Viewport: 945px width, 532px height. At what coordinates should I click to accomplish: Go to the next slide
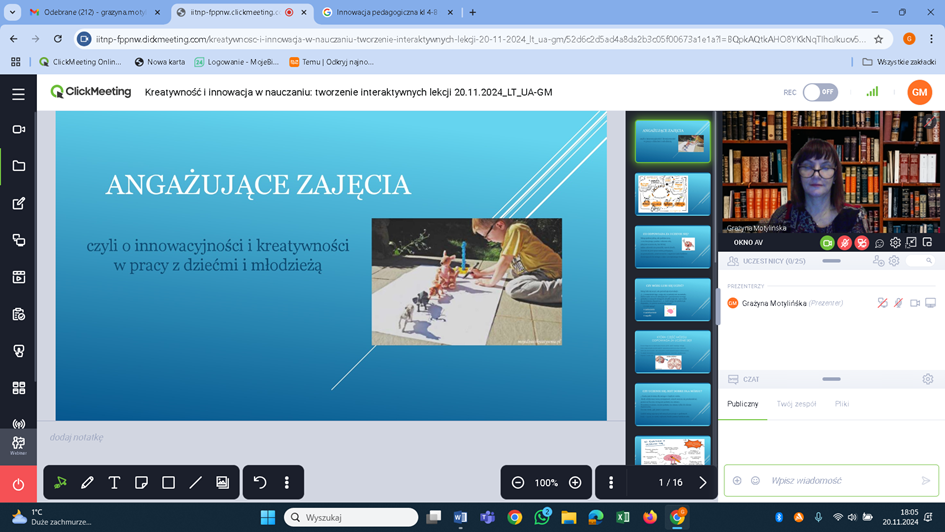[702, 483]
